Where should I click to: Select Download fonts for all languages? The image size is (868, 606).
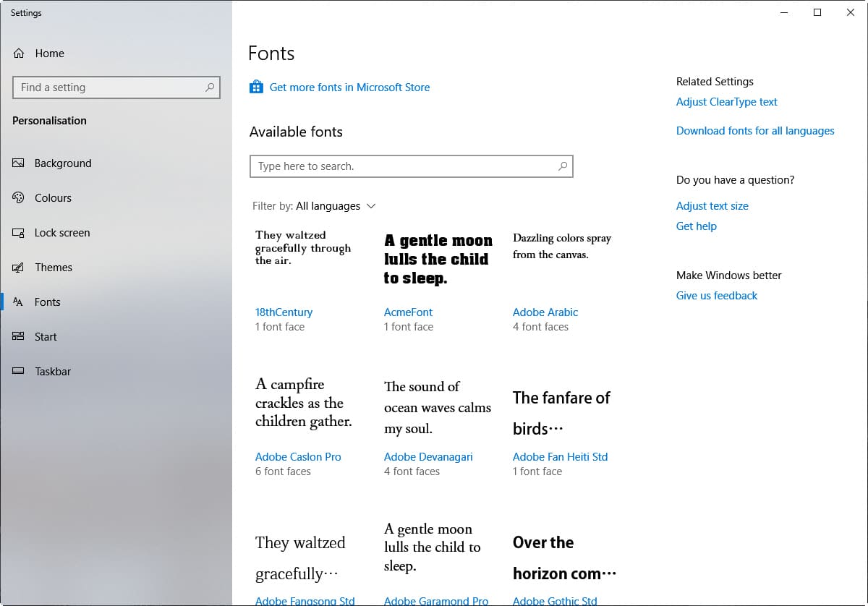754,131
